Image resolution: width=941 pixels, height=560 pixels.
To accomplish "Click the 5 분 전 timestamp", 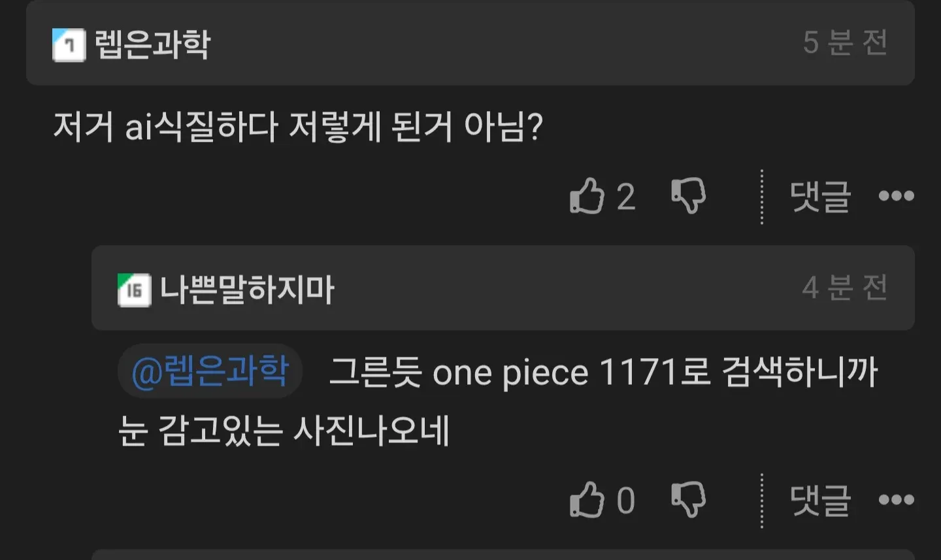I will pyautogui.click(x=846, y=42).
